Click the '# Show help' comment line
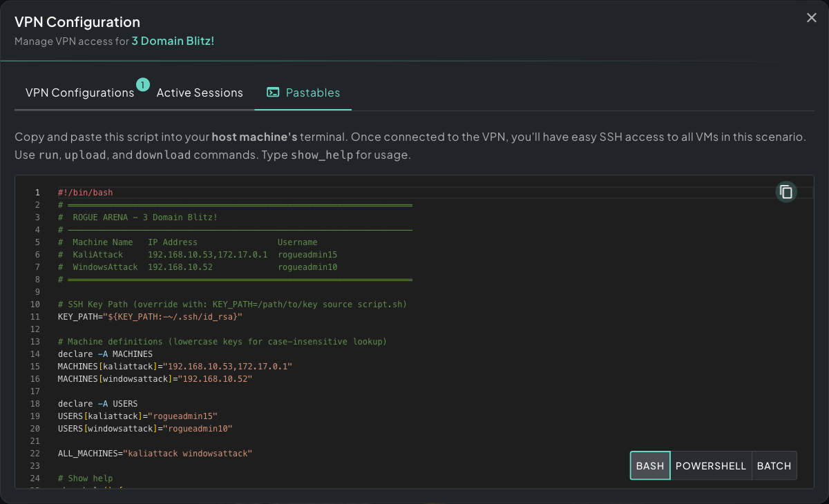 coord(85,478)
